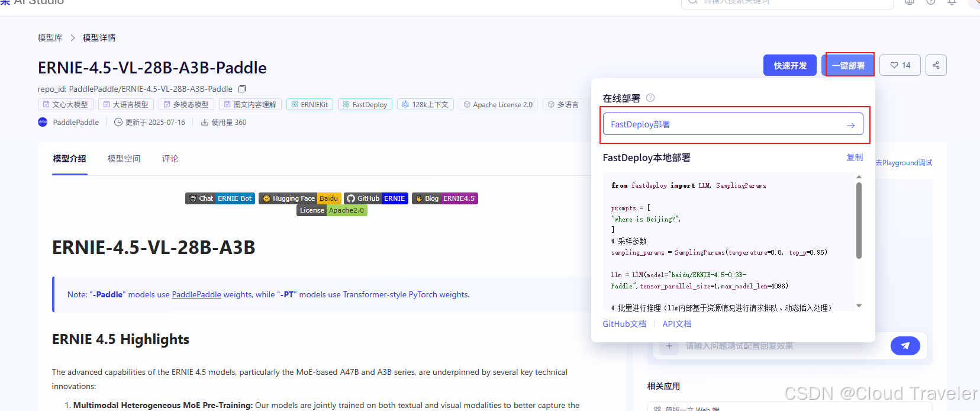The image size is (980, 411).
Task: Click the 快速开发 button
Action: pyautogui.click(x=790, y=65)
